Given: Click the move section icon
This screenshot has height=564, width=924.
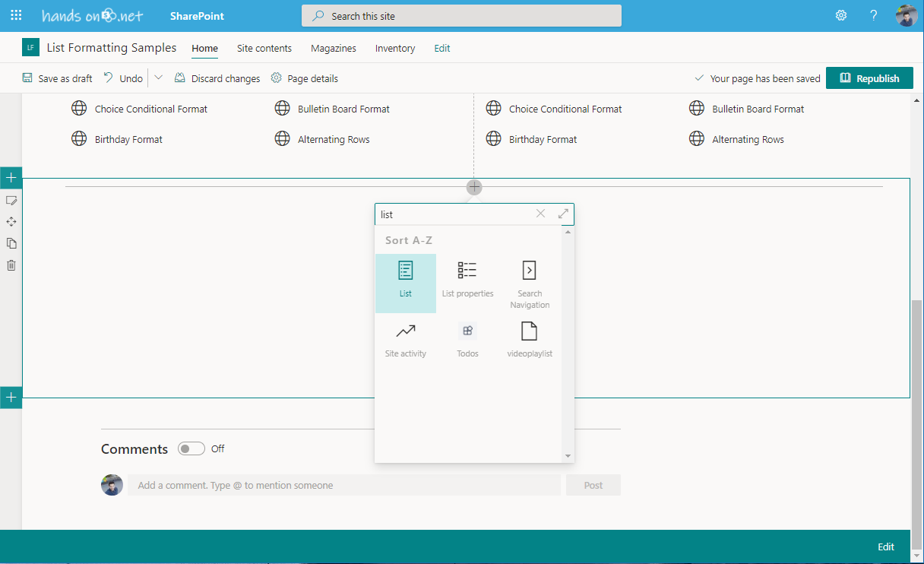Looking at the screenshot, I should click(x=11, y=221).
